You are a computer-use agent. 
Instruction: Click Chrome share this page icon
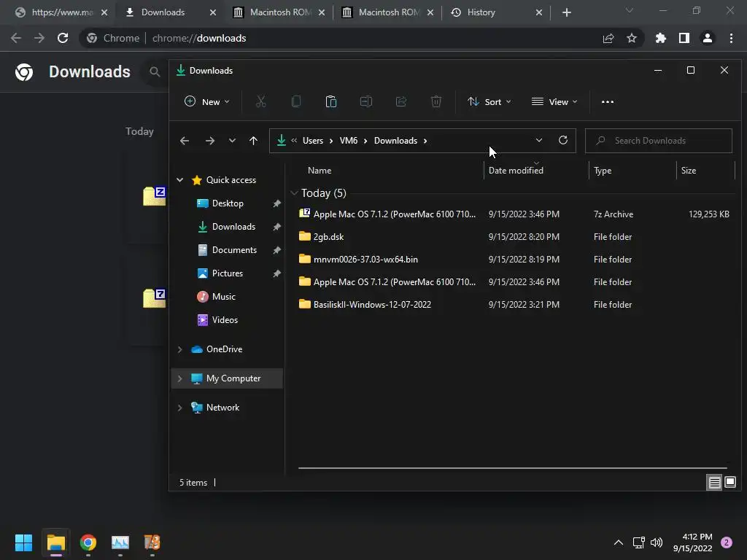point(608,38)
